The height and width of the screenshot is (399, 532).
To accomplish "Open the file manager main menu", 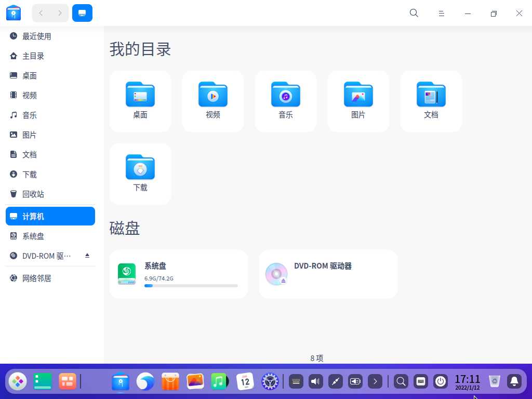I will coord(441,13).
